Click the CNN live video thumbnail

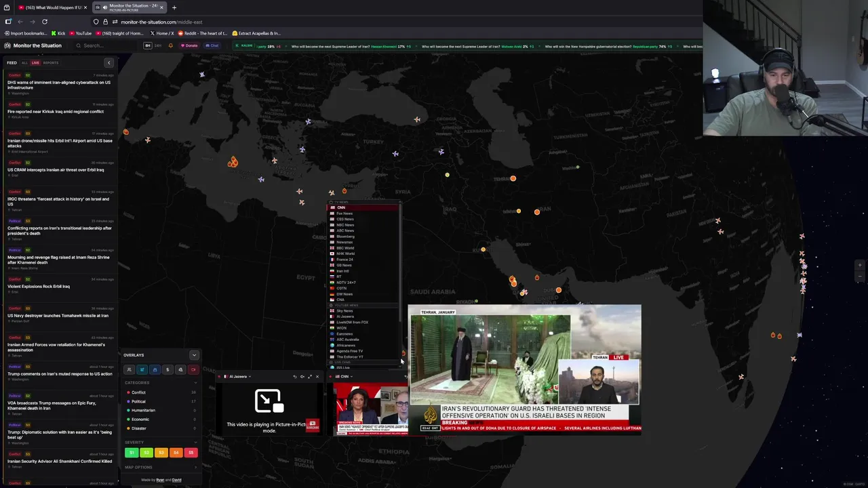(370, 408)
